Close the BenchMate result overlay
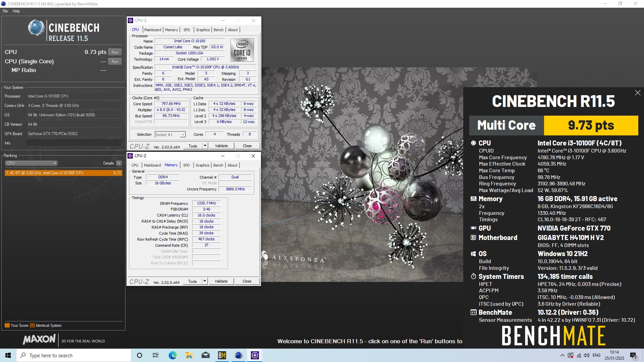The image size is (644, 362). point(638,93)
